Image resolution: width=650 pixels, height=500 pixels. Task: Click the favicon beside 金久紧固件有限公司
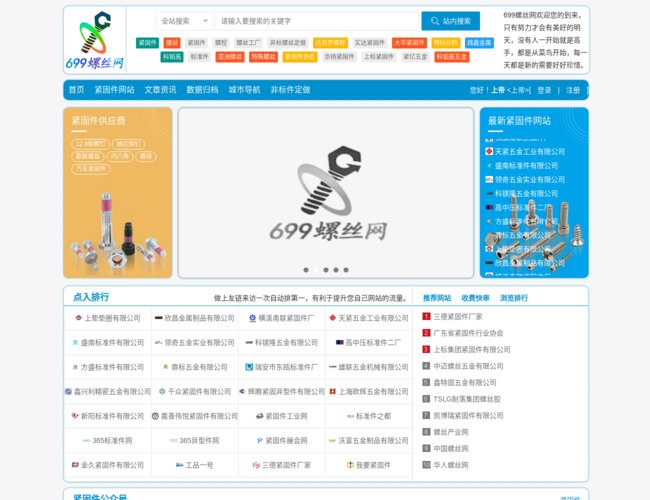pyautogui.click(x=75, y=465)
